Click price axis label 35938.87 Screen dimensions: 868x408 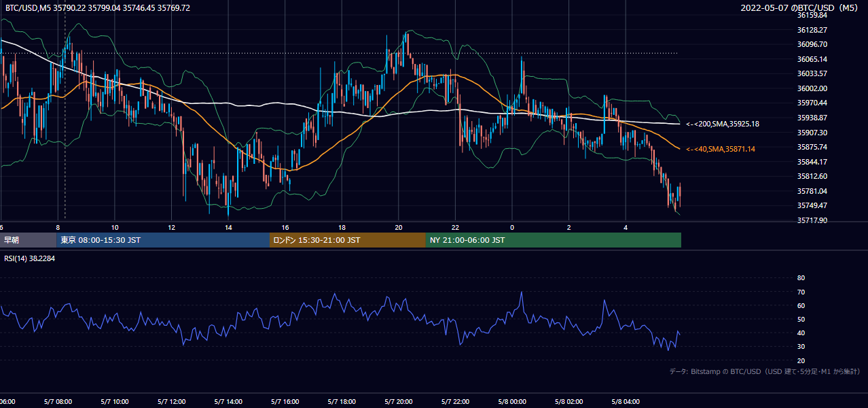point(812,118)
